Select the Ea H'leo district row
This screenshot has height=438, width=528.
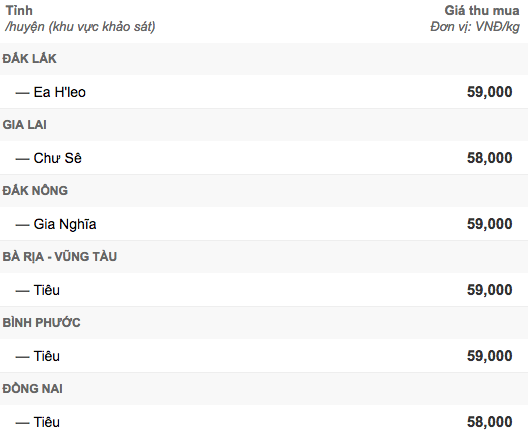click(264, 92)
